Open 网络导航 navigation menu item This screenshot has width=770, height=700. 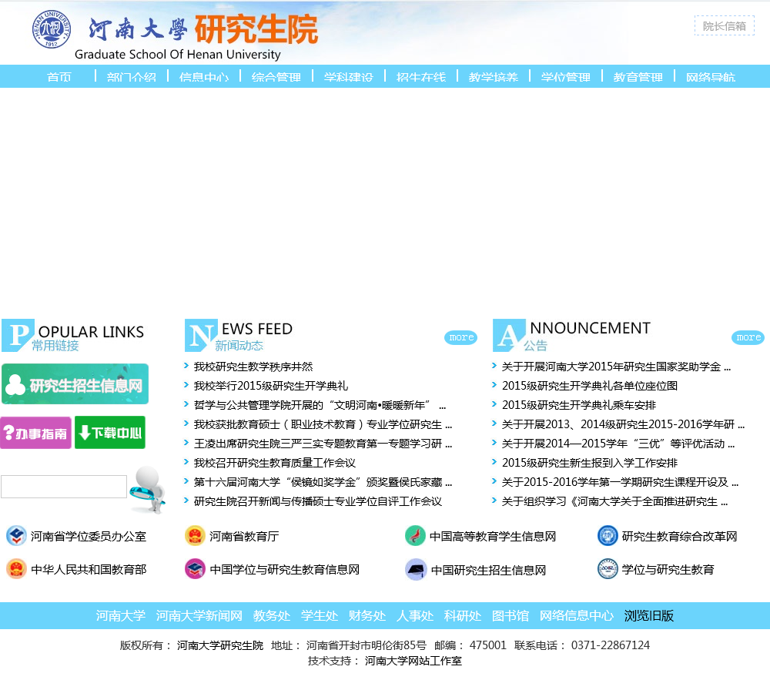tap(710, 77)
